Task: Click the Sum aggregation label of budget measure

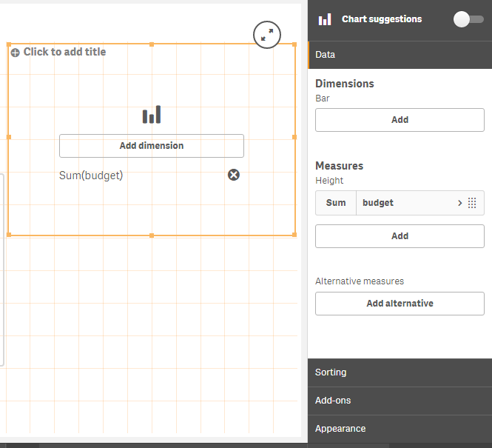Action: click(336, 203)
